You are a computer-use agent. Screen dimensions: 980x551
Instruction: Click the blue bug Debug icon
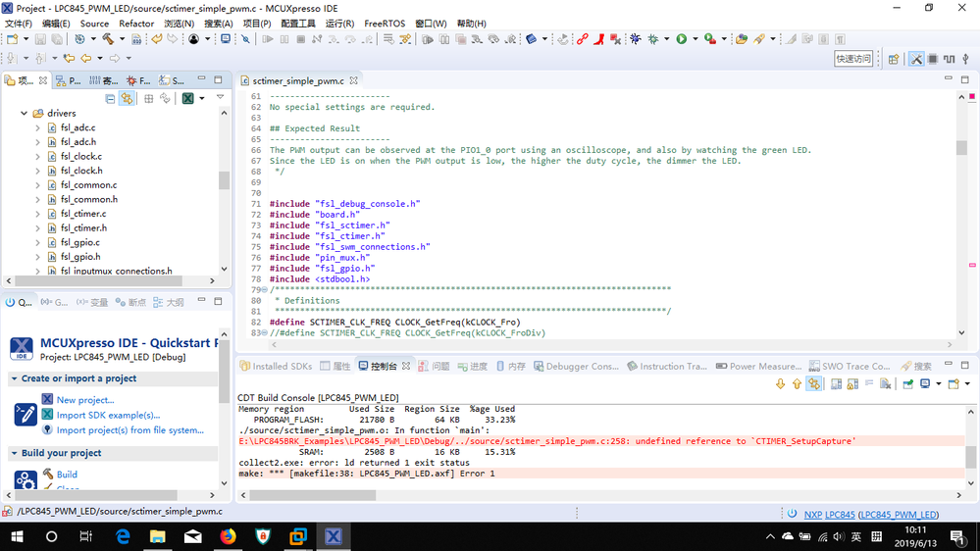(636, 39)
